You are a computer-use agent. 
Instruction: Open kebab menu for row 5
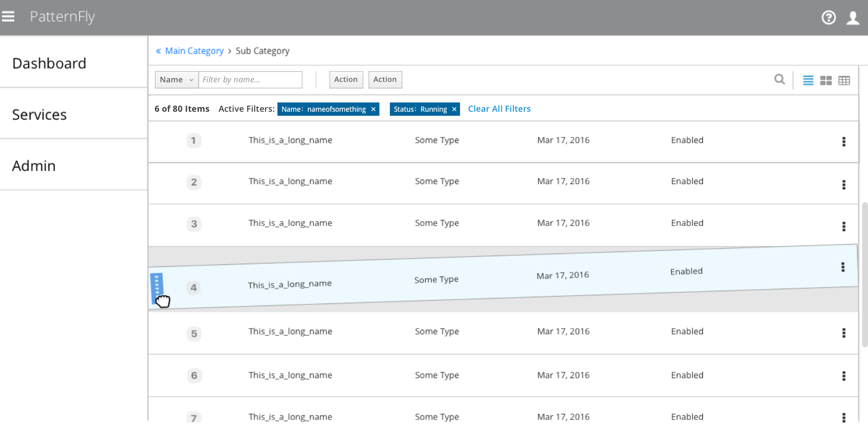[844, 333]
